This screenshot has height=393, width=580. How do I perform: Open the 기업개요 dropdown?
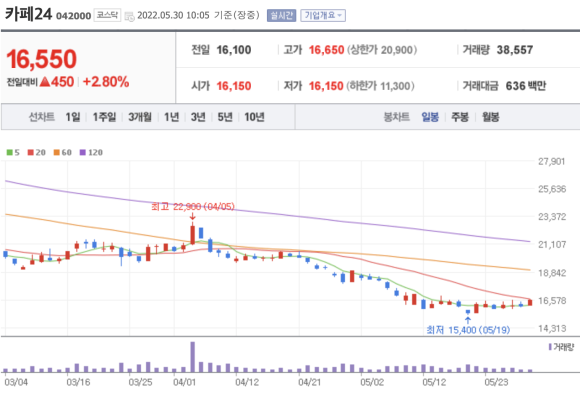click(323, 15)
